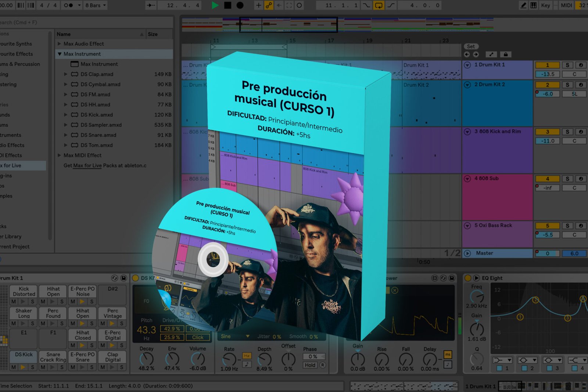The image size is (588, 392).
Task: Collapse the Max Instrument folder
Action: [x=60, y=54]
